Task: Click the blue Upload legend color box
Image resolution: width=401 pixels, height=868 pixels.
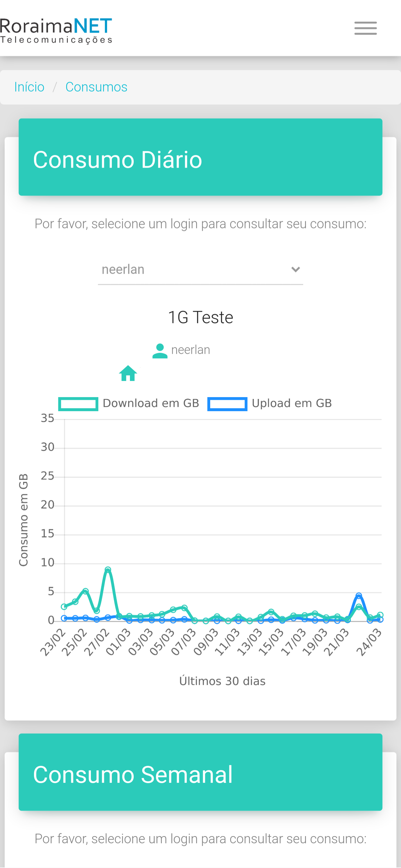Action: [x=227, y=404]
